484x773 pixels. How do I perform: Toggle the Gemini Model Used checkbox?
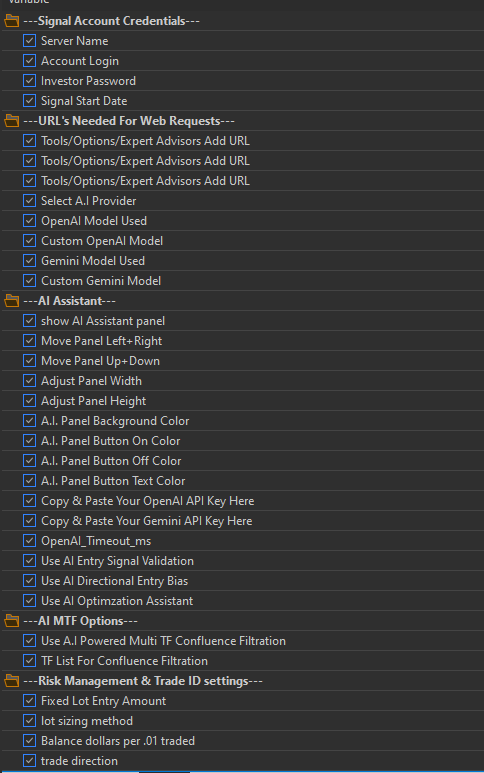pos(30,260)
